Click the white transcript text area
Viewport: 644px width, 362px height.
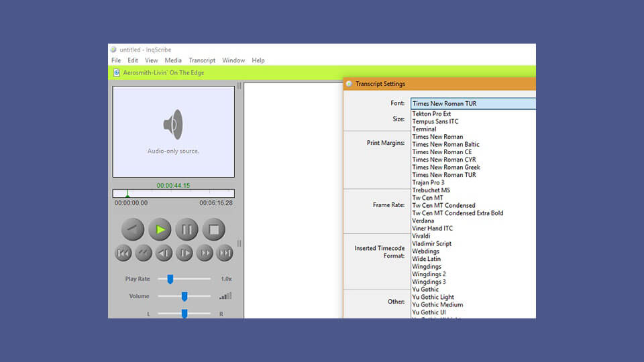[x=293, y=200]
